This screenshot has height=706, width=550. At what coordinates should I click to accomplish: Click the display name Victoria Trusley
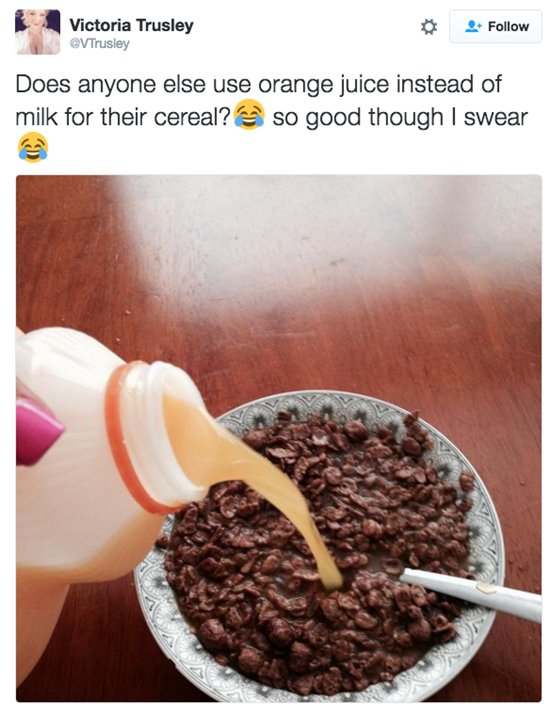pyautogui.click(x=131, y=25)
